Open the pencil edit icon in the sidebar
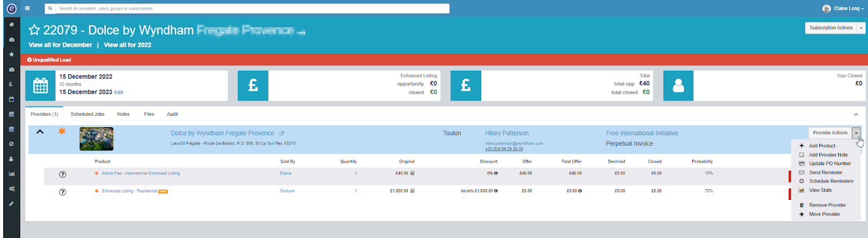 11,204
